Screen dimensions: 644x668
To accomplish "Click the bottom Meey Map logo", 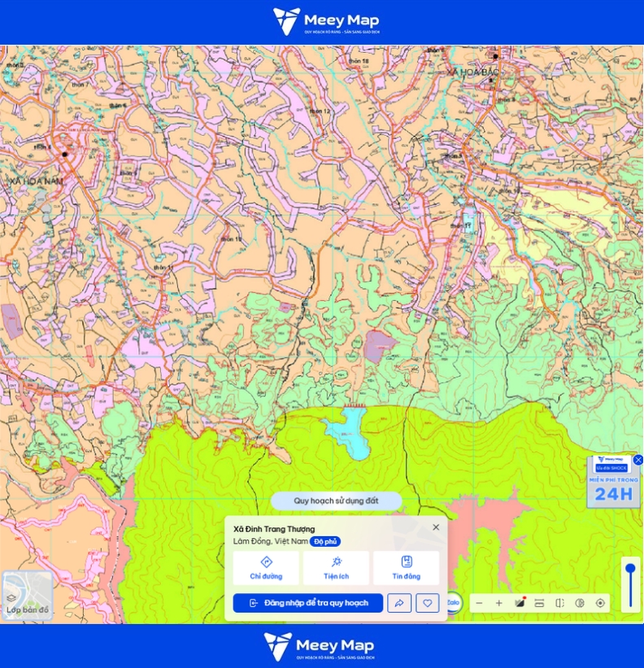I will (319, 646).
